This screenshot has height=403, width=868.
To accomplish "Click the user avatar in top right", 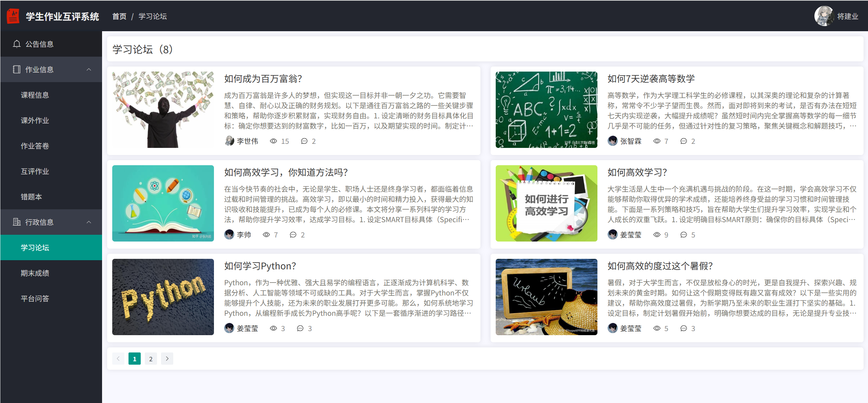I will pos(824,16).
